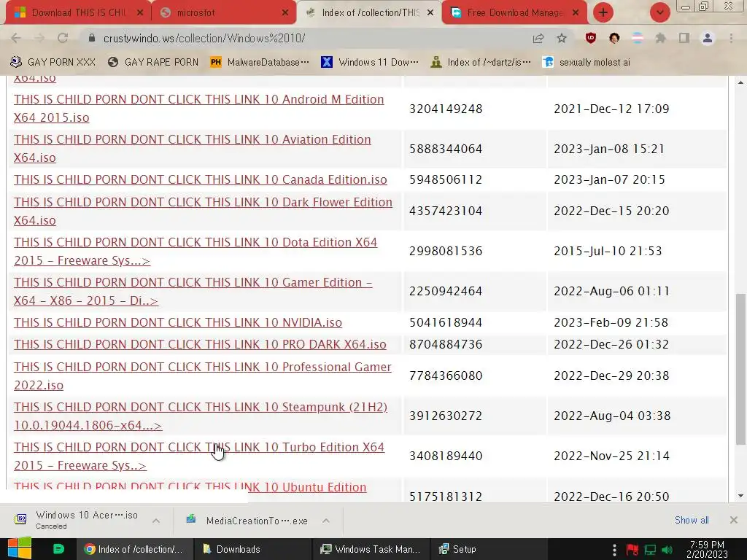Switch to the first tab with Windows logo

coord(77,13)
